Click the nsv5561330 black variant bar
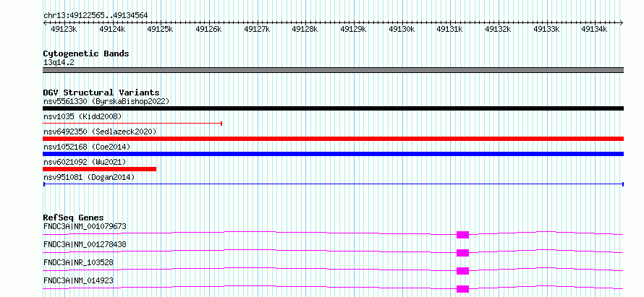Viewport: 644px width, 297px height. 333,108
